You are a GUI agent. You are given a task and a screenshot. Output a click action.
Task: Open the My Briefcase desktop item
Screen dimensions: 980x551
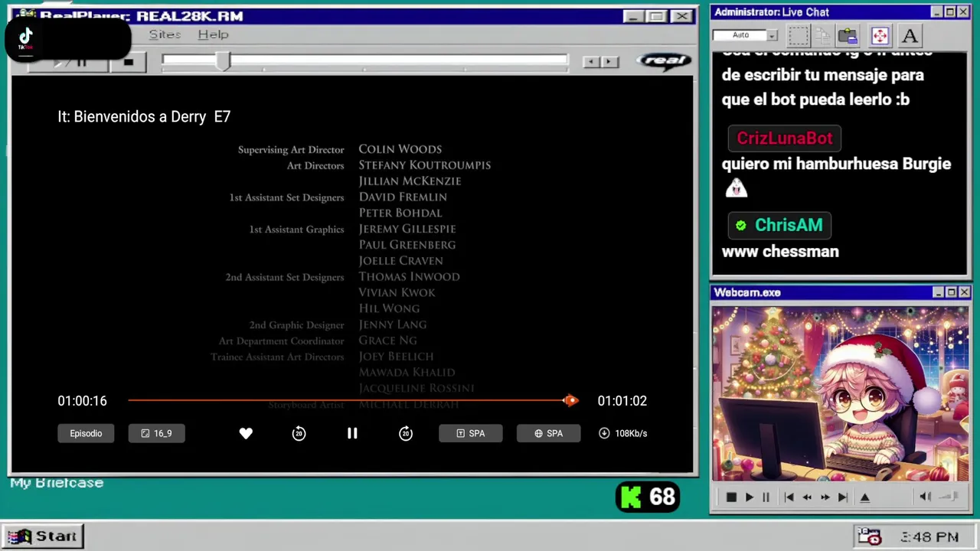57,483
